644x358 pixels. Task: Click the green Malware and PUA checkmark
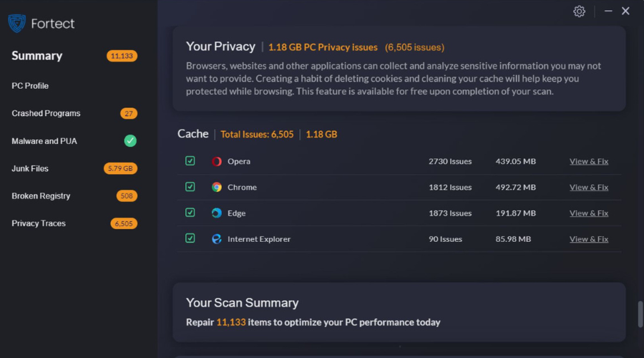pos(130,141)
